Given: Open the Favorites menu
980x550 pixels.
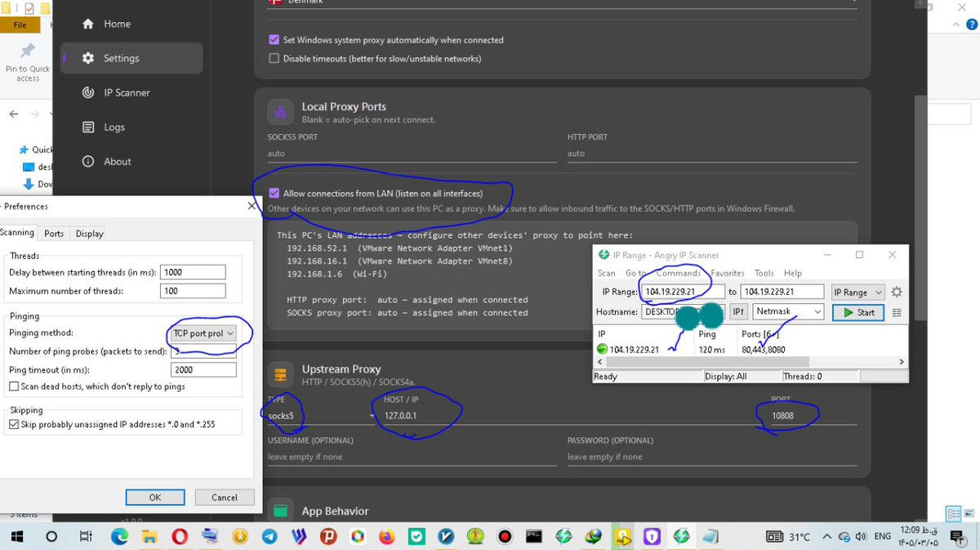Looking at the screenshot, I should (x=727, y=273).
